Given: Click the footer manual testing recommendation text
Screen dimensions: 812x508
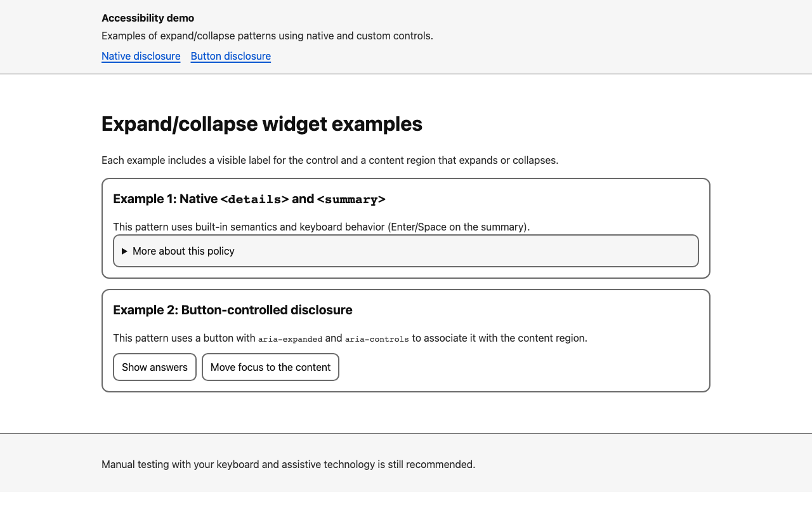Looking at the screenshot, I should pyautogui.click(x=288, y=464).
